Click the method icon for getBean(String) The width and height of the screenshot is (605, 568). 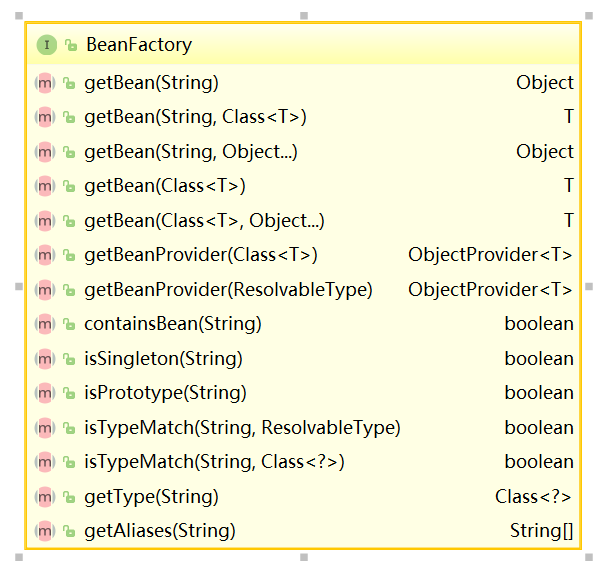click(44, 83)
